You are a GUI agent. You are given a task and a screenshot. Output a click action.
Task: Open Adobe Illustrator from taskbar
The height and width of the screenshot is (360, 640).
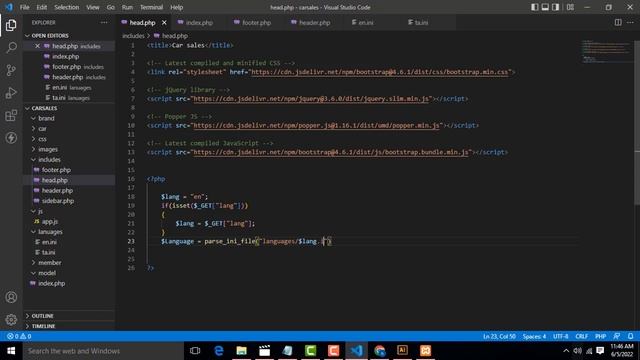pos(402,351)
